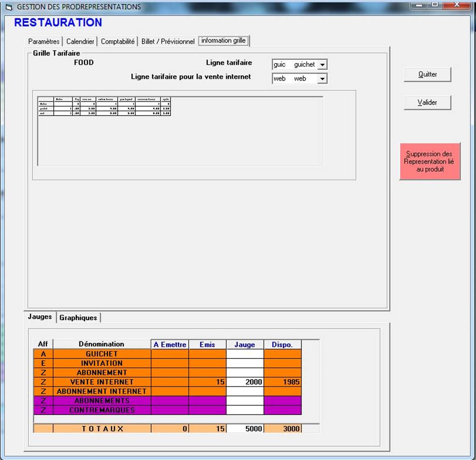Click Suppression des Representation lié au produit

(x=430, y=161)
